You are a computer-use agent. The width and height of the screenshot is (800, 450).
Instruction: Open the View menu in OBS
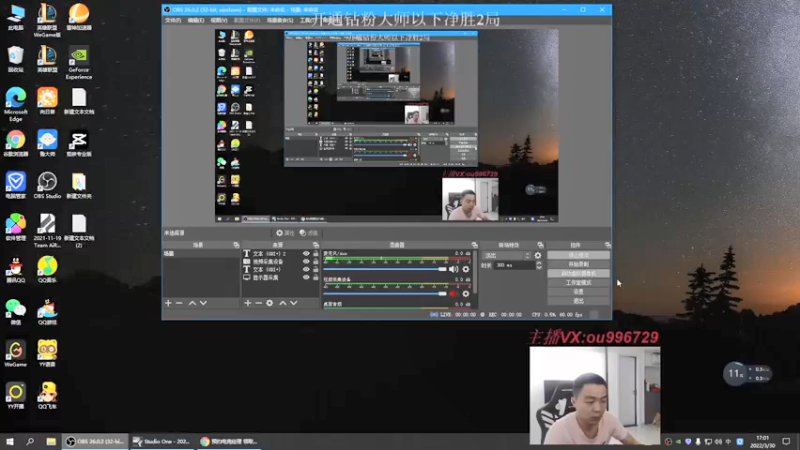(x=219, y=20)
